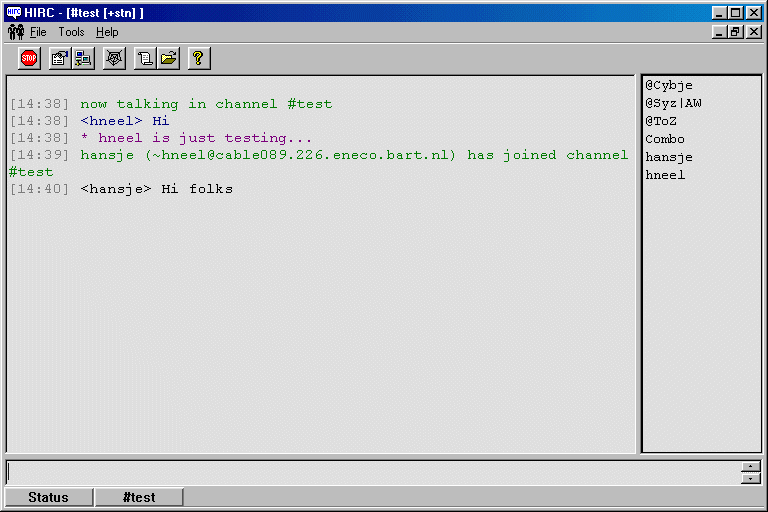Switch to the #test channel tab
768x512 pixels.
point(139,497)
